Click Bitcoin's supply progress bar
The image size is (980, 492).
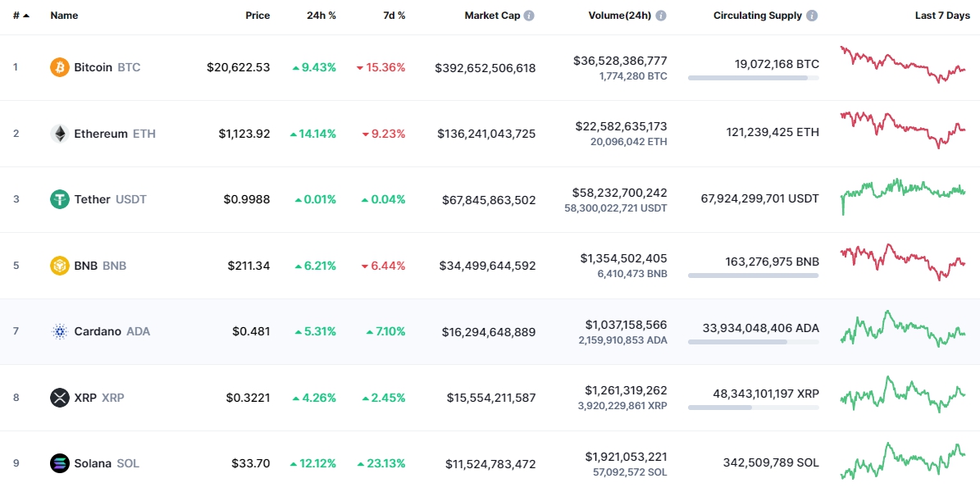(x=753, y=78)
